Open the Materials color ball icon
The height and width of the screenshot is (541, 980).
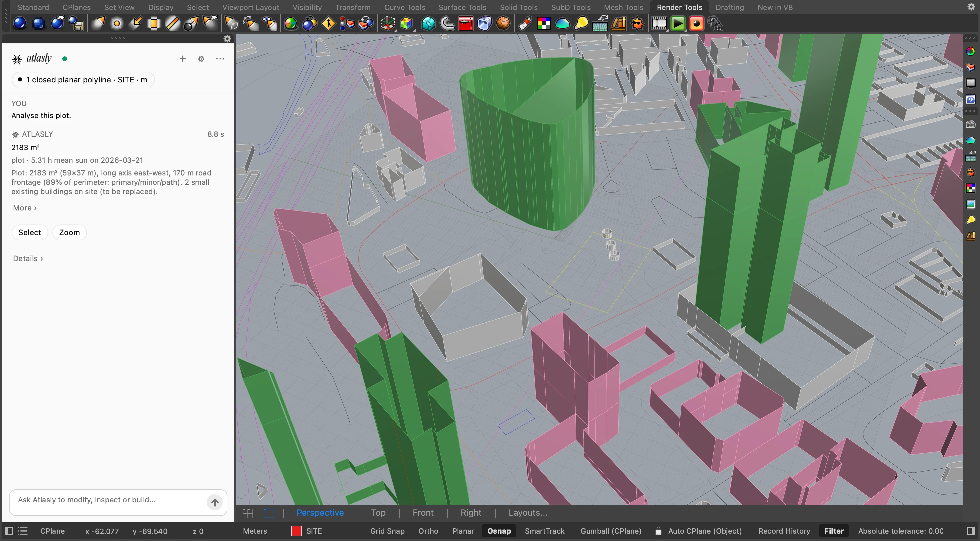tap(291, 24)
